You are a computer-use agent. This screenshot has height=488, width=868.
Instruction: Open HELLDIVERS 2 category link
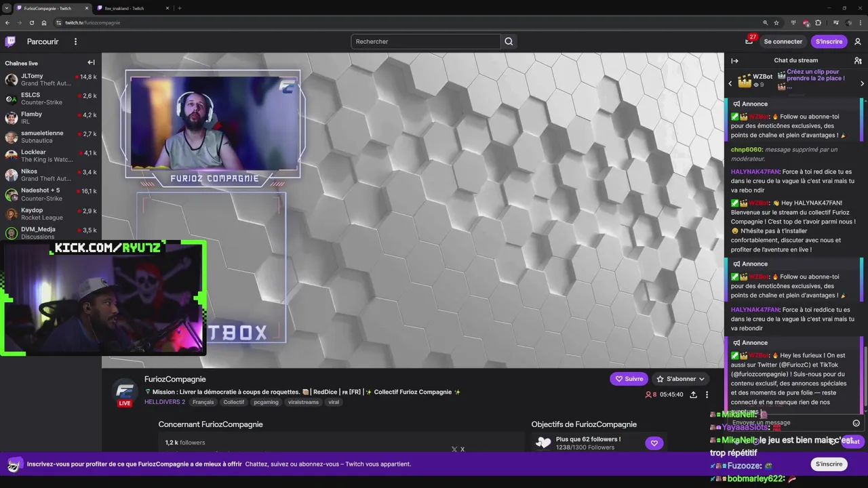click(x=165, y=402)
